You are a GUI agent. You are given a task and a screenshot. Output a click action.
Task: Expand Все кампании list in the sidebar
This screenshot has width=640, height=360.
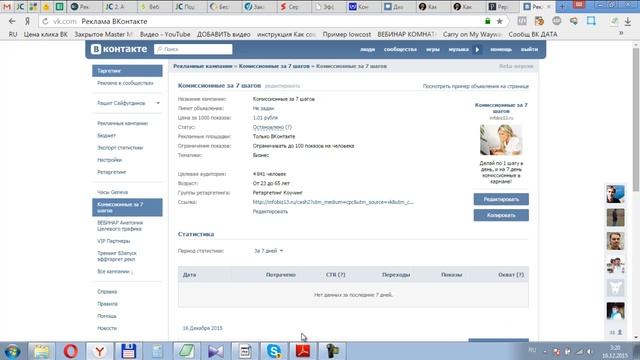click(x=115, y=271)
